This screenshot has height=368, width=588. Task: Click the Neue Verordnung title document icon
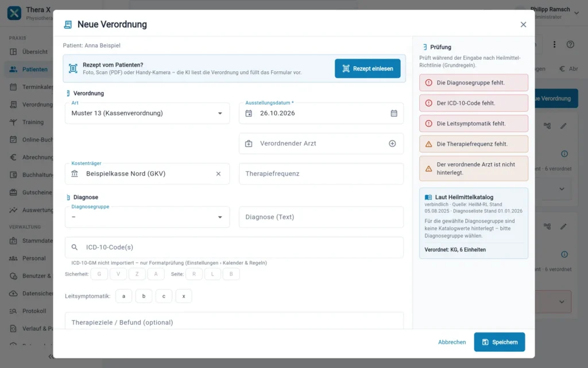point(68,24)
